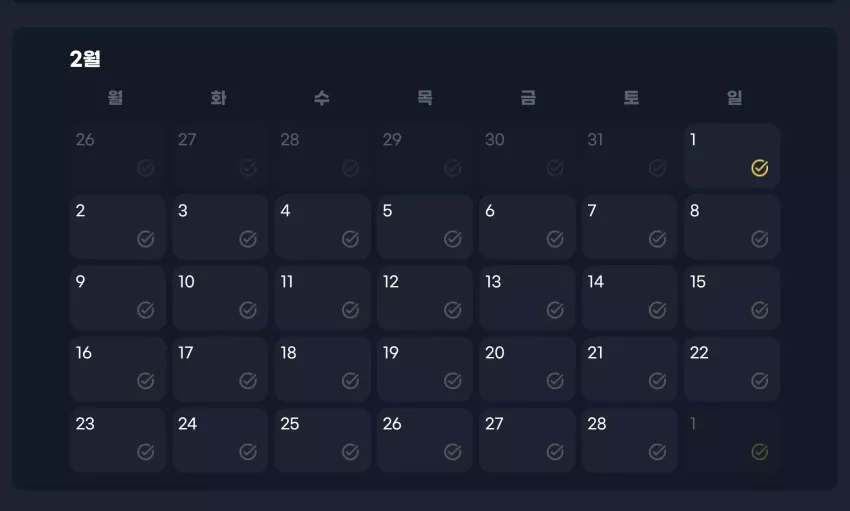Viewport: 850px width, 511px height.
Task: Click the yellow check icon on February 1
Action: 759,168
